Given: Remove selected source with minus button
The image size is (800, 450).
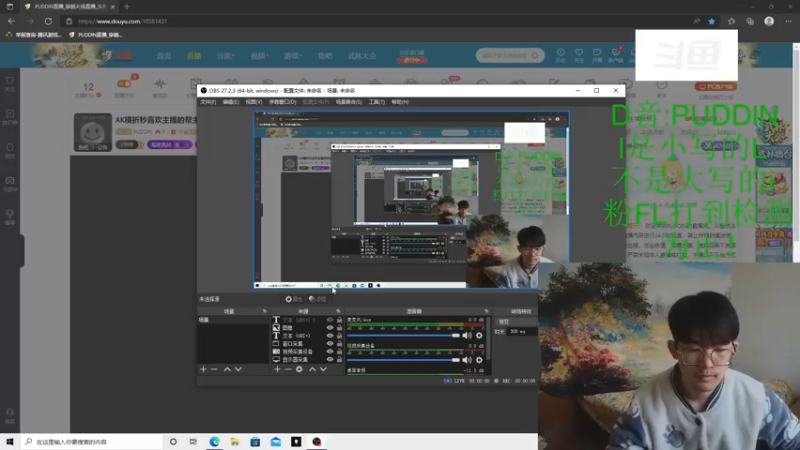Looking at the screenshot, I should [x=288, y=369].
